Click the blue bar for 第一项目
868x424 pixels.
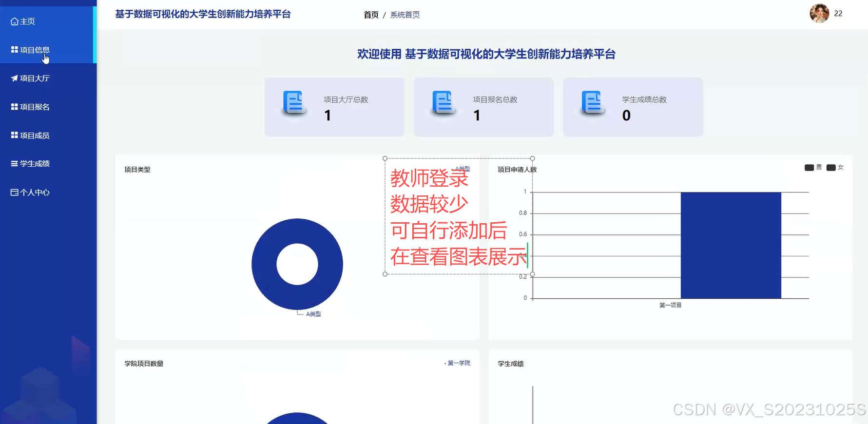(731, 245)
